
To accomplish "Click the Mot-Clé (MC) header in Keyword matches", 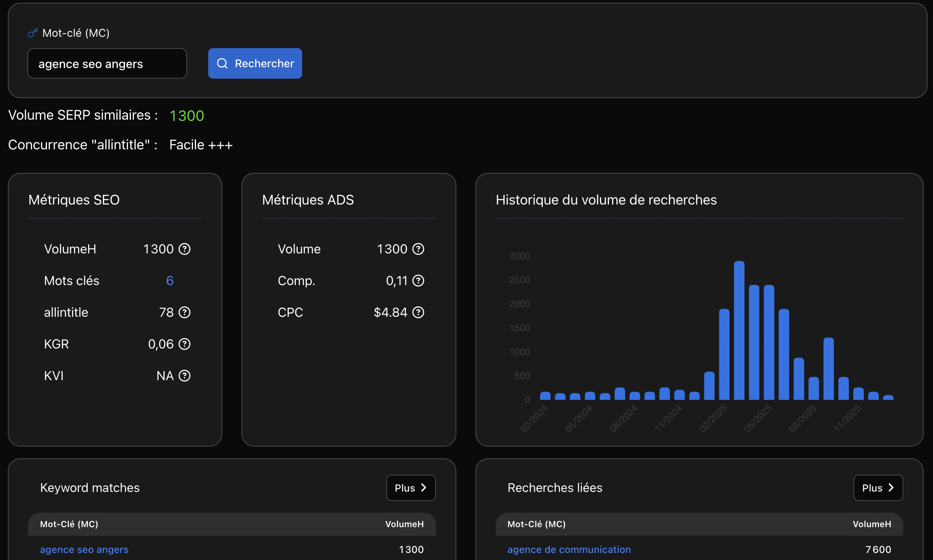I will click(x=69, y=524).
